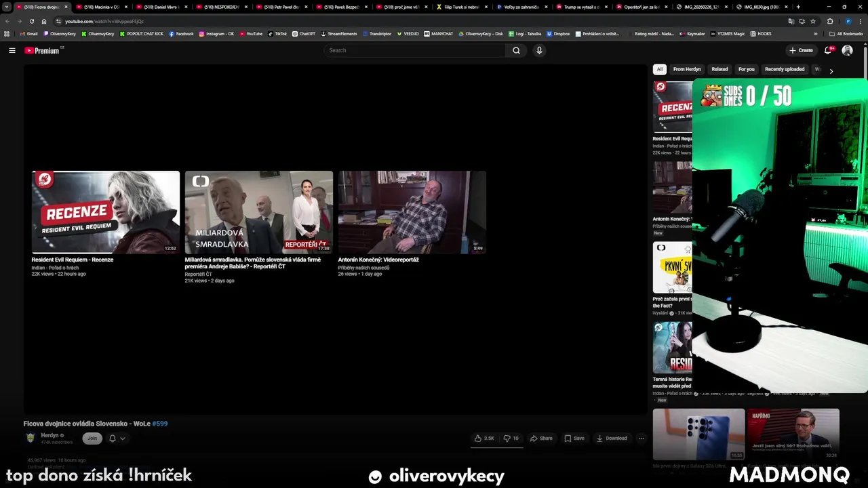The image size is (868, 488).
Task: Open the StreamElements bookmark
Action: pos(339,33)
